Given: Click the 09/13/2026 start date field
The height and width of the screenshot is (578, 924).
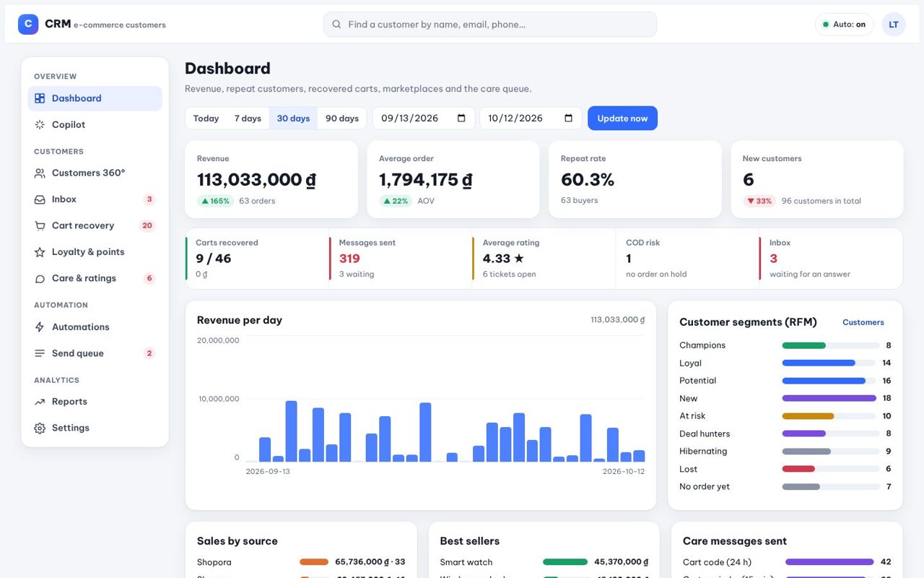Looking at the screenshot, I should [x=424, y=118].
